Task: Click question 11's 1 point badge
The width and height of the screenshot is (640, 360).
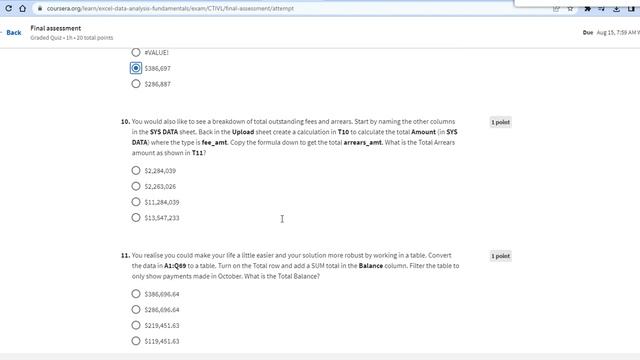Action: [x=500, y=256]
